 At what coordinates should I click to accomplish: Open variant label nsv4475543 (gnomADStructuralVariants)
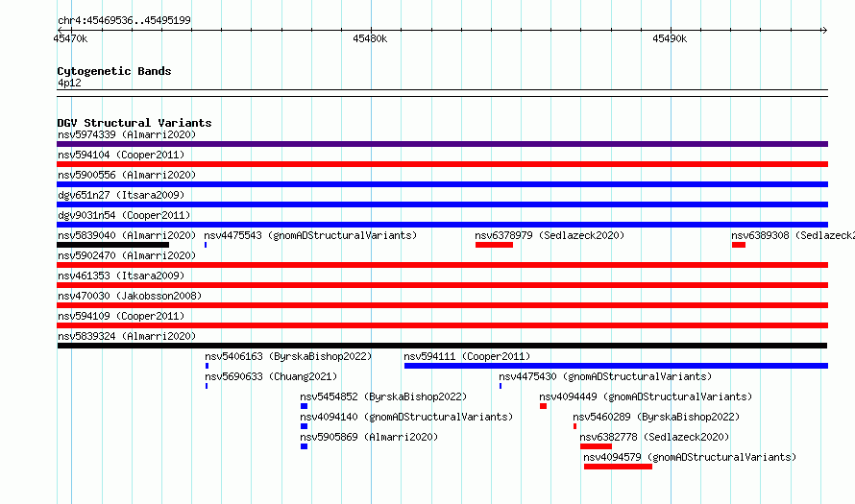[311, 235]
